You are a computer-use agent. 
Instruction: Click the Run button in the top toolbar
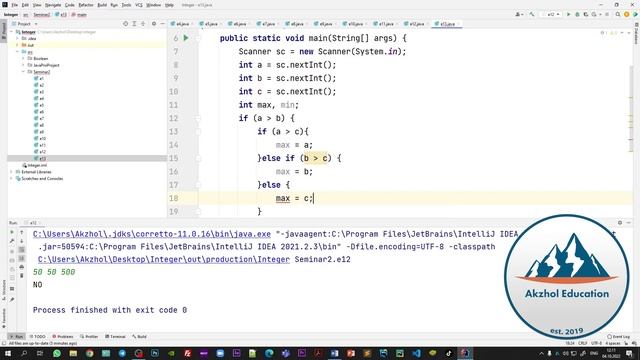point(568,14)
